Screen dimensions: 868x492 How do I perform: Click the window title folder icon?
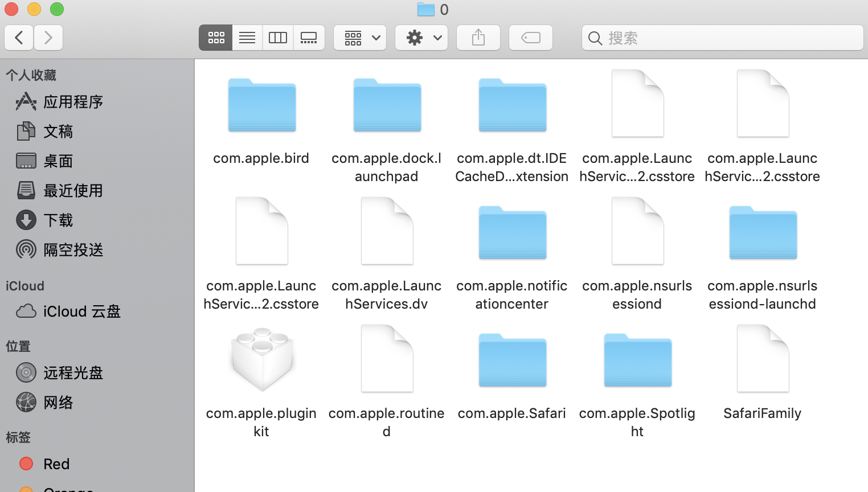(425, 9)
